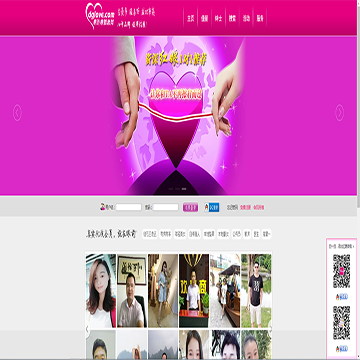Click the QQ login penguin button in login bar
This screenshot has height=360, width=360.
[212, 207]
